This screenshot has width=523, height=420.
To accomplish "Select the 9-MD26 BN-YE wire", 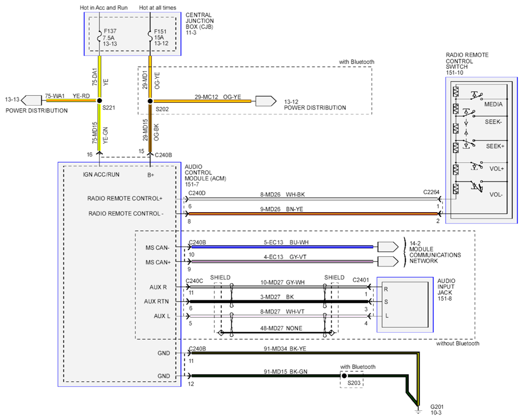I will [x=313, y=214].
